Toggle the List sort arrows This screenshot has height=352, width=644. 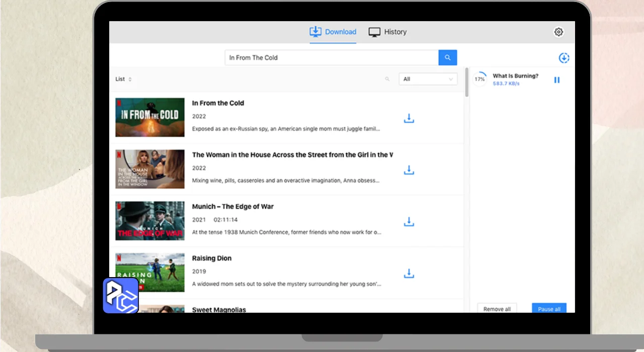click(130, 79)
